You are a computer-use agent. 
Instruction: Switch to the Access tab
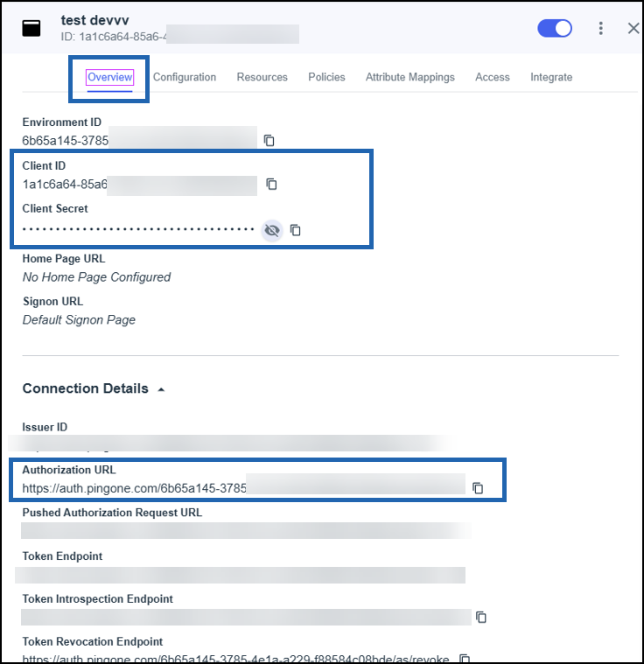(493, 77)
